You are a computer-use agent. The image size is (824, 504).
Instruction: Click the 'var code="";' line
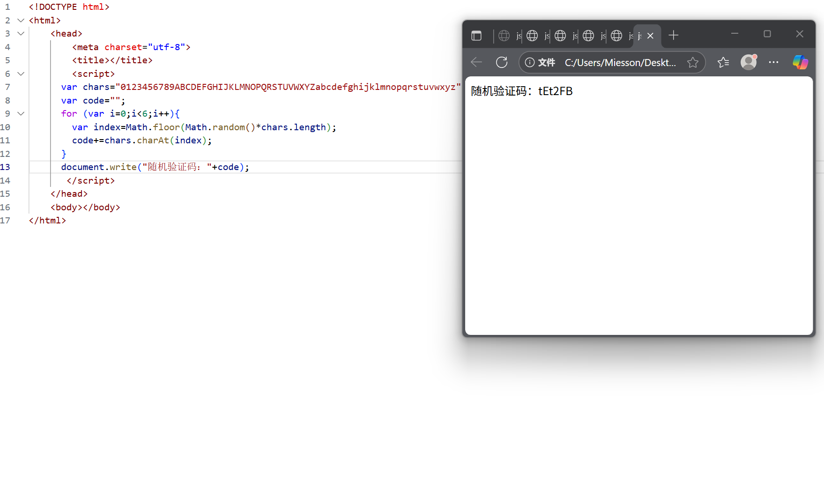coord(93,100)
